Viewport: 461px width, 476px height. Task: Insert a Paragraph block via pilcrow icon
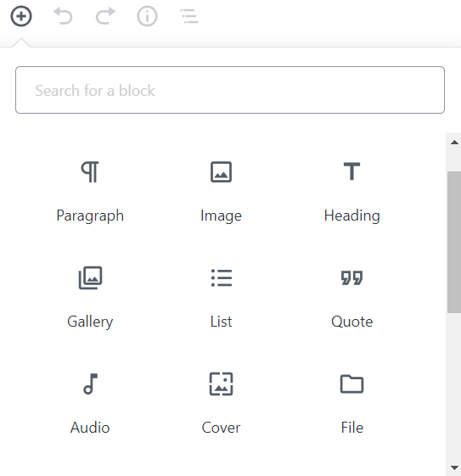[90, 172]
